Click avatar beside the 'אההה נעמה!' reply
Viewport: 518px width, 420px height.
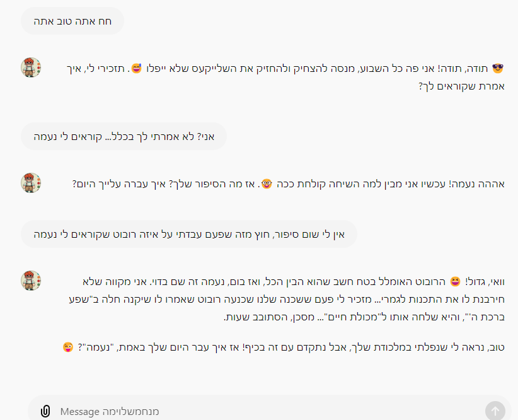[x=31, y=183]
